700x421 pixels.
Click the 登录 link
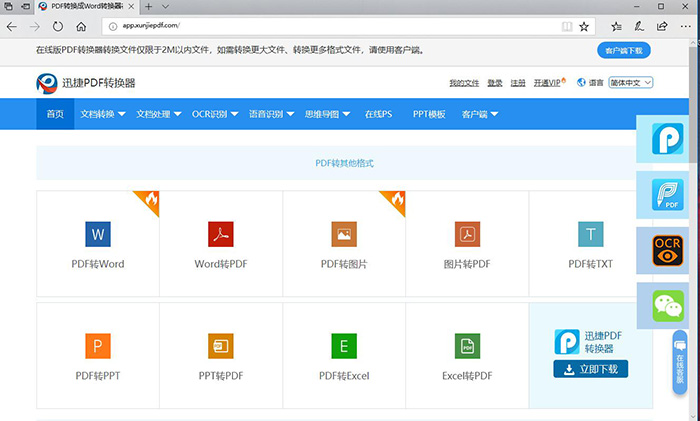[x=495, y=83]
